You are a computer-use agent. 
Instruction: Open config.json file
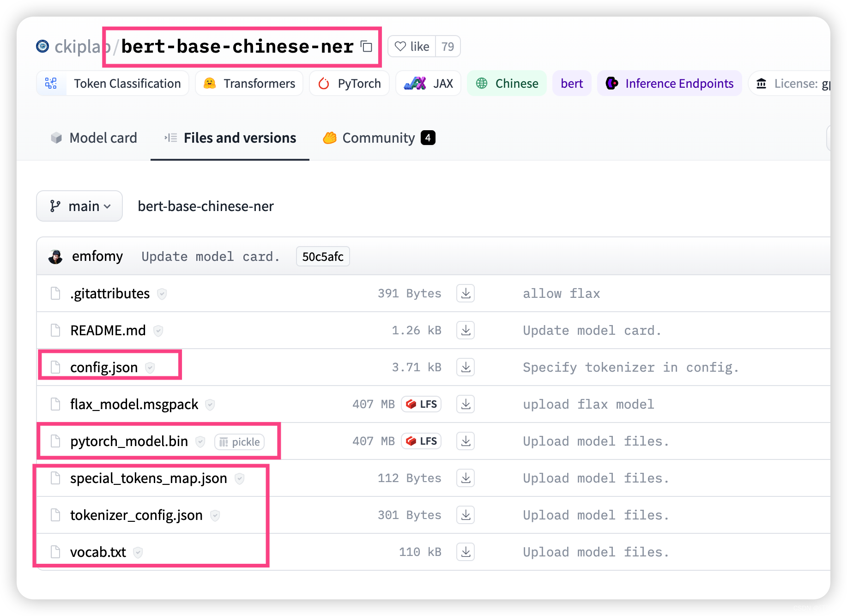[104, 367]
